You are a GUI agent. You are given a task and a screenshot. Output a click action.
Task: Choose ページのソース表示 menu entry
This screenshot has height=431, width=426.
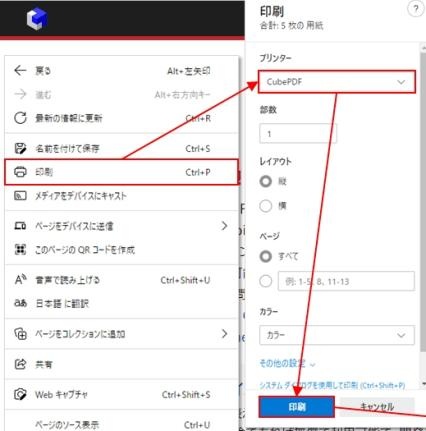(x=122, y=424)
